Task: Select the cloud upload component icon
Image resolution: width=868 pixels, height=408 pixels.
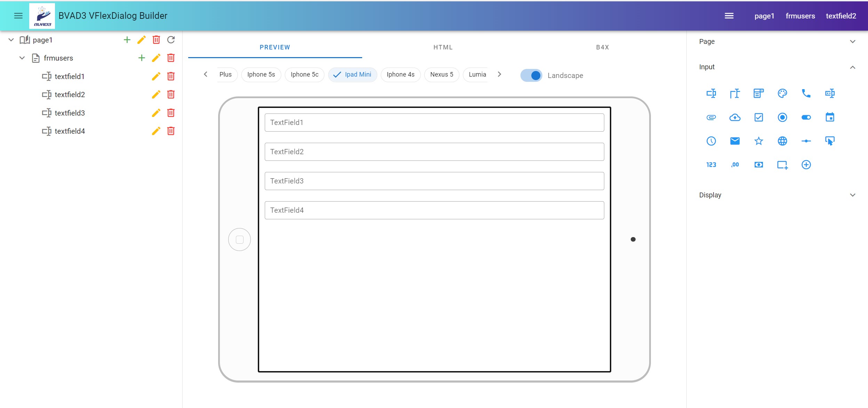Action: coord(735,117)
